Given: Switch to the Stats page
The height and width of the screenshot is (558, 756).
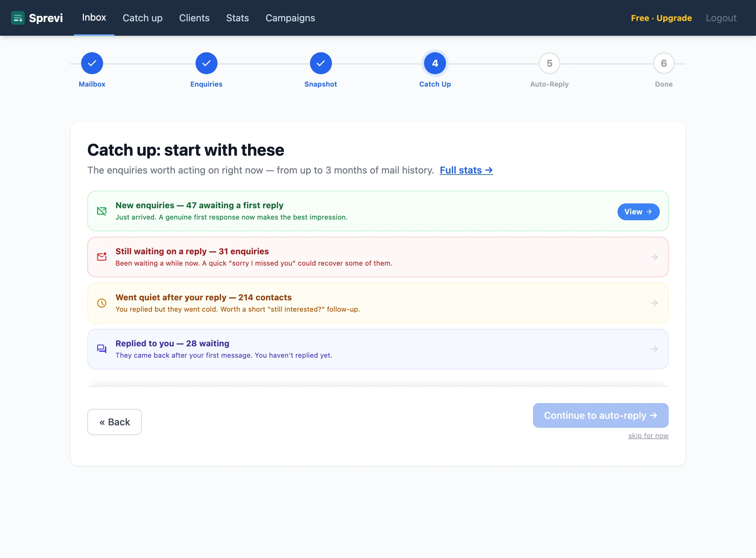Looking at the screenshot, I should 237,18.
